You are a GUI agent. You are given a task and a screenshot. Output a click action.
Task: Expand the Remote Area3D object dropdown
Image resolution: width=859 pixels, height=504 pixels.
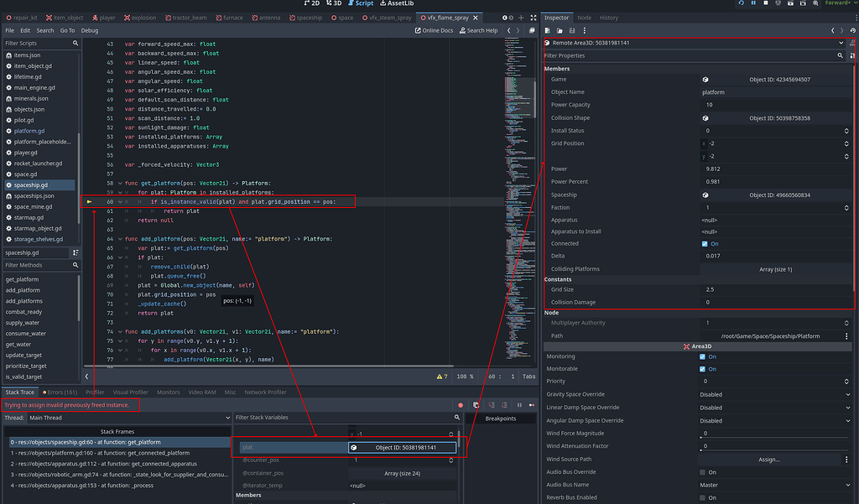click(x=841, y=43)
